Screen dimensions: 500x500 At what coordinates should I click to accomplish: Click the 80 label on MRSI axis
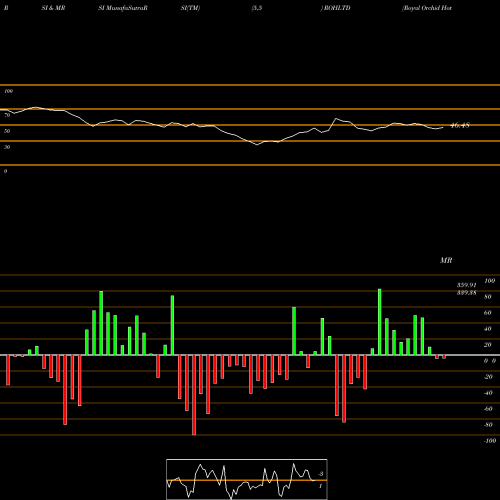(488, 297)
